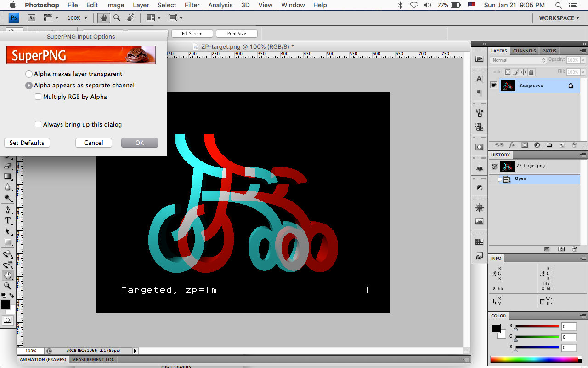The height and width of the screenshot is (368, 588).
Task: Select the Zoom magnifier in the toolbox
Action: pos(8,286)
